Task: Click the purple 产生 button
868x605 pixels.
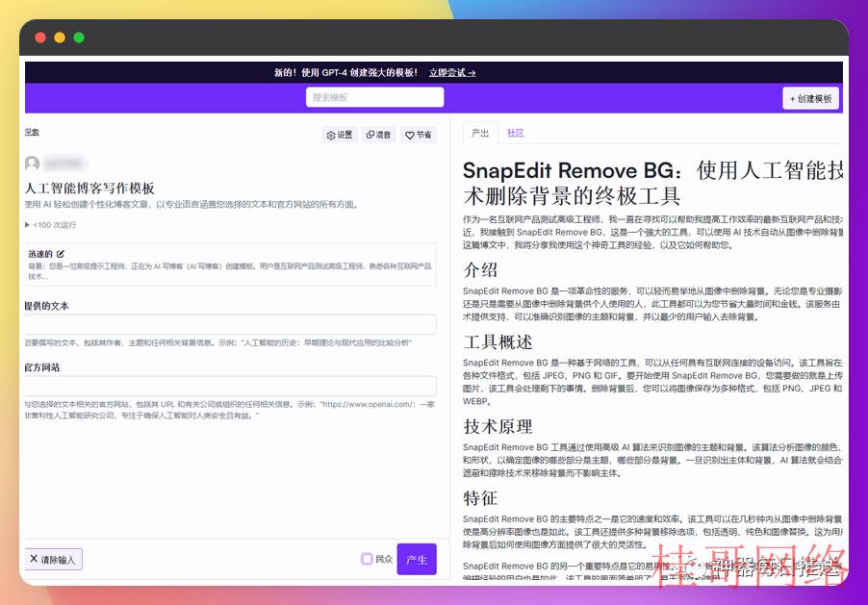Action: (x=417, y=560)
